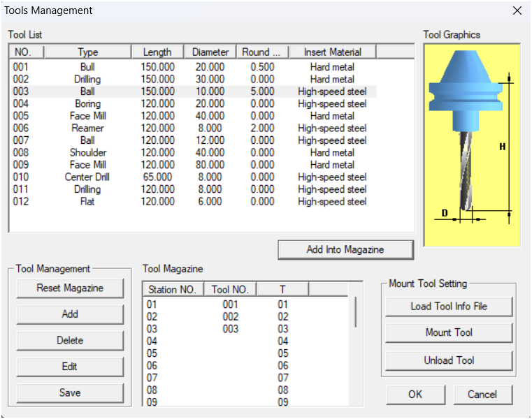The image size is (532, 419).
Task: Select tool 010 Center Drill row
Action: click(194, 177)
